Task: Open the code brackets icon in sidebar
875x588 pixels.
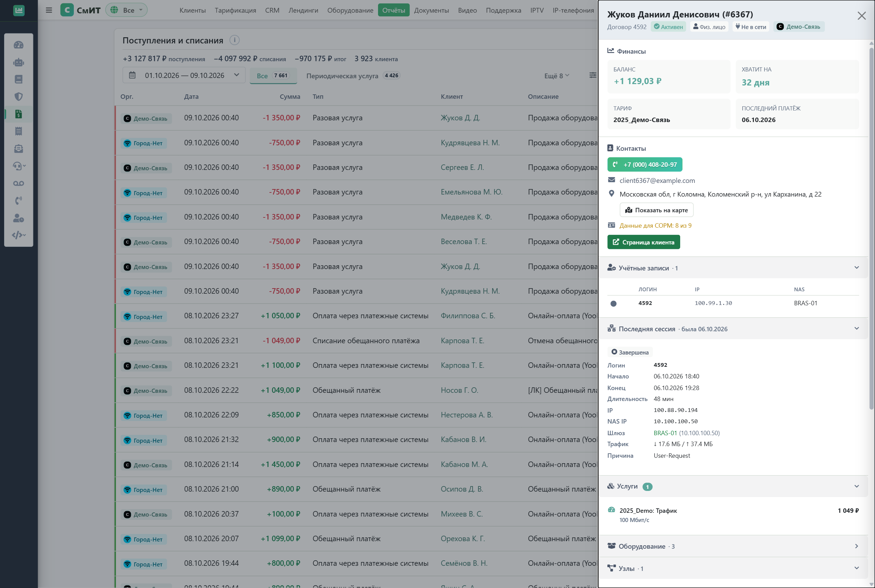Action: 19,235
